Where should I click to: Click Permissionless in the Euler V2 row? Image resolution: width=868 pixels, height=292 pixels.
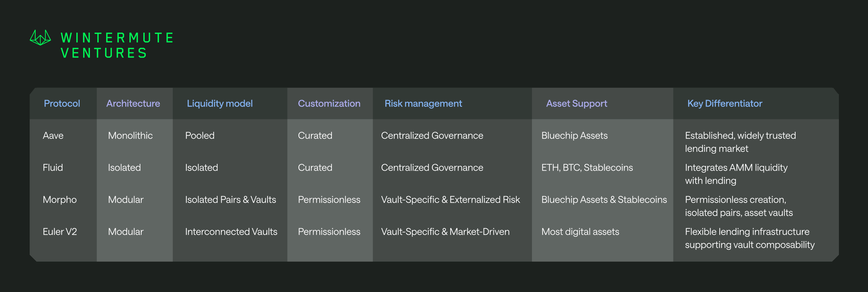click(x=329, y=232)
